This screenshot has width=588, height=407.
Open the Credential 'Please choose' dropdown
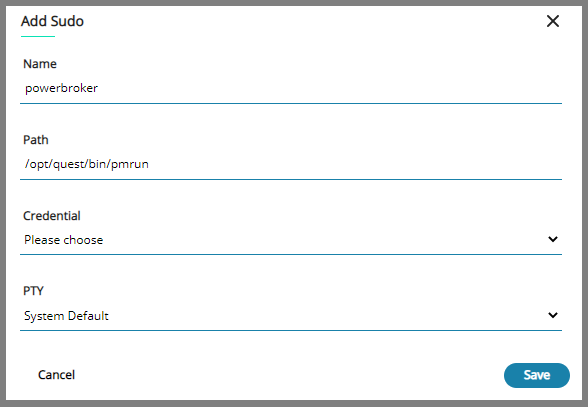[291, 240]
